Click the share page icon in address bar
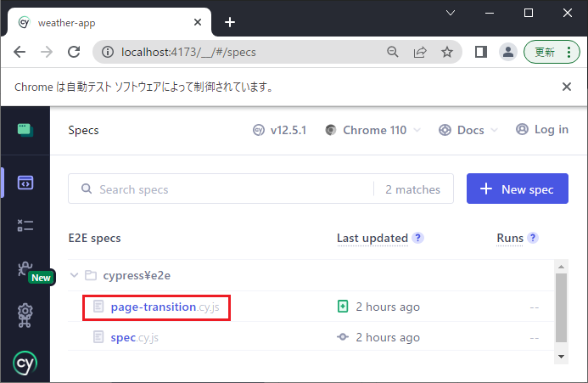 pos(420,52)
